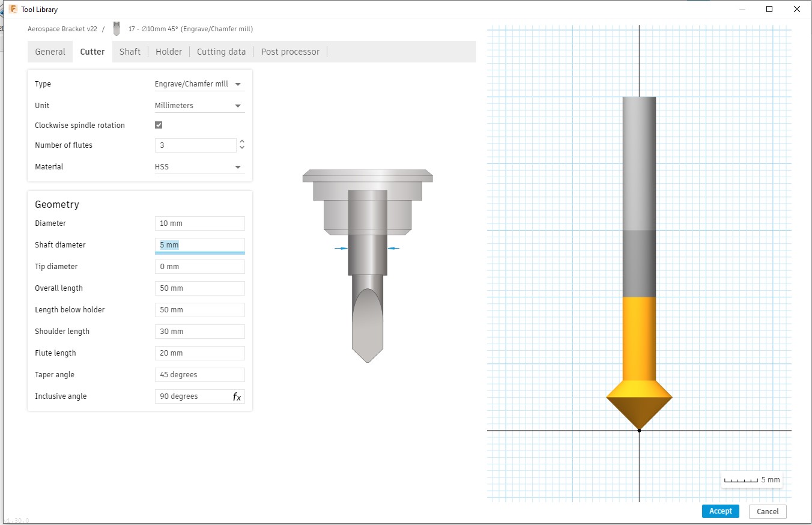This screenshot has height=525, width=812.
Task: Open the Shaft tab
Action: click(130, 52)
